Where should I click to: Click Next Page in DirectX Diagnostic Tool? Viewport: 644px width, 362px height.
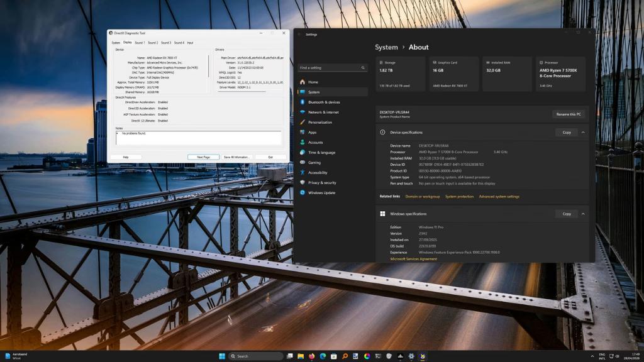coord(203,157)
